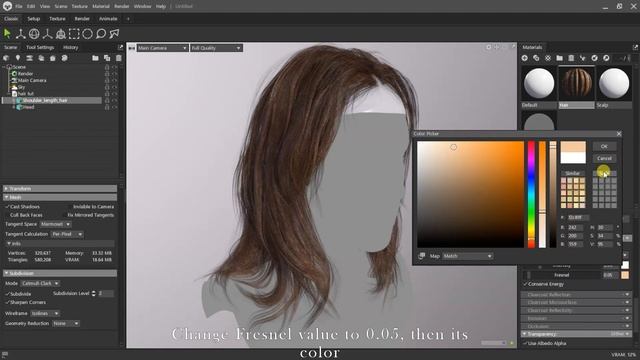
Task: Choose the rectangular marquee selection tool
Action: tap(74, 33)
